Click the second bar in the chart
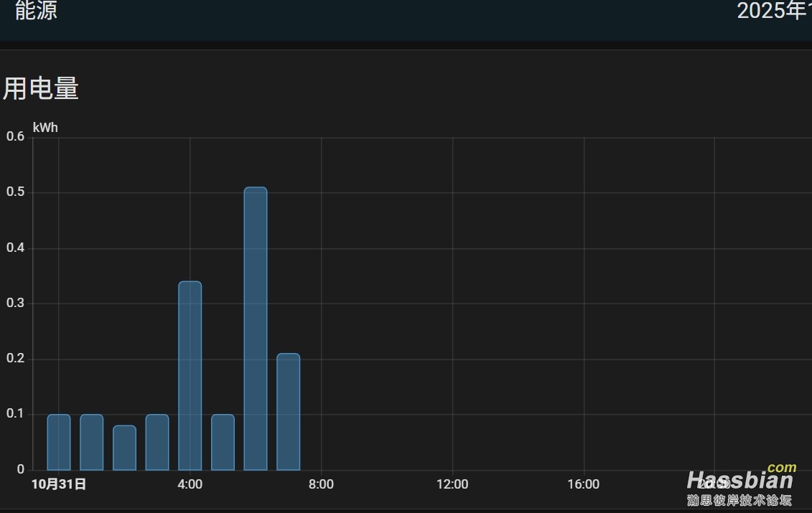This screenshot has height=513, width=812. 91,442
